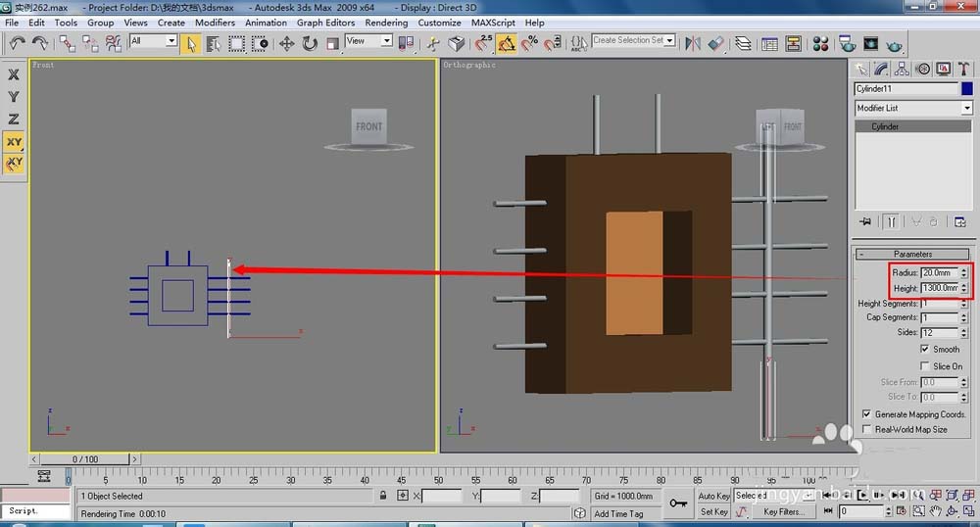Click the Undo arrow icon
This screenshot has width=980, height=527.
pos(17,43)
